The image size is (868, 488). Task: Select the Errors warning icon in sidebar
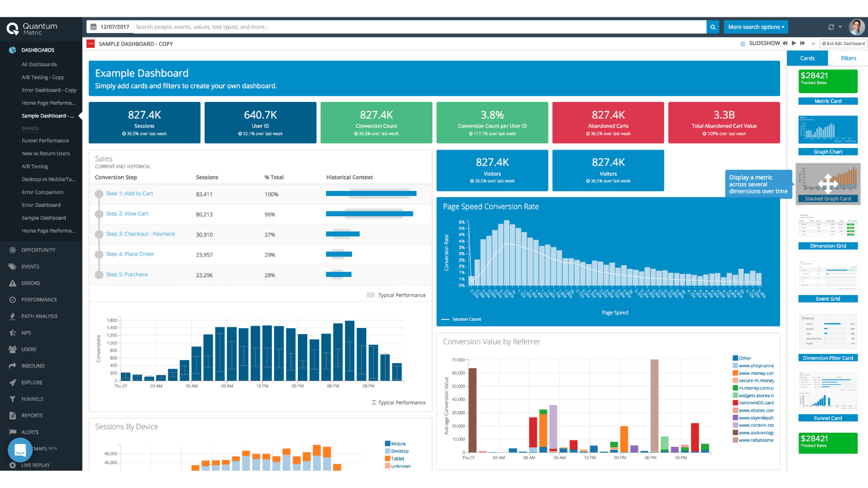pos(12,283)
